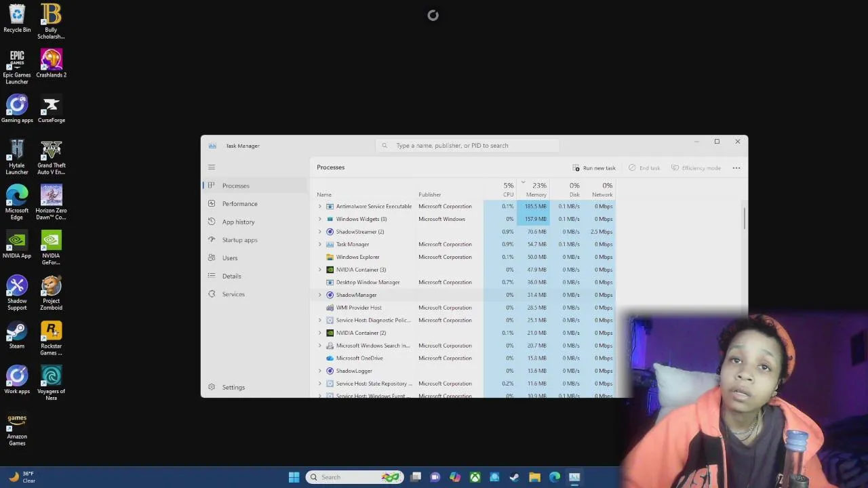Open Gaming apps desktop shortcut
Screen dimensions: 868x488
[17, 108]
